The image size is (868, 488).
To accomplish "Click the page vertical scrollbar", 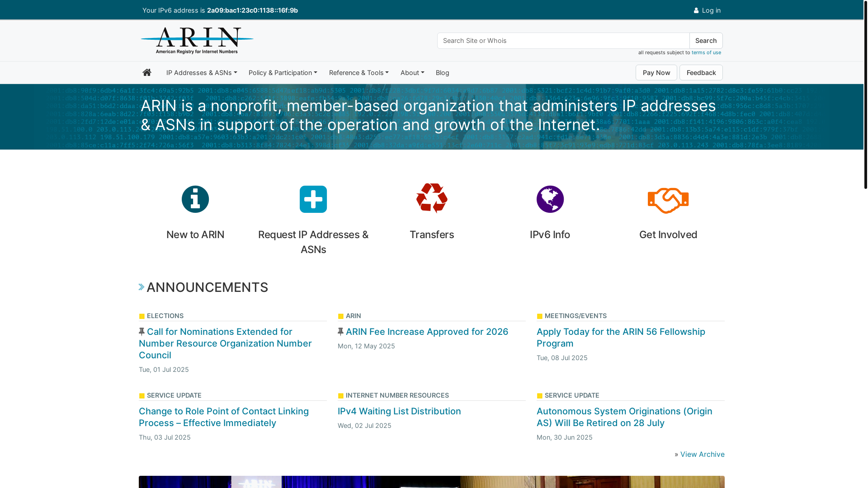I will tap(865, 95).
